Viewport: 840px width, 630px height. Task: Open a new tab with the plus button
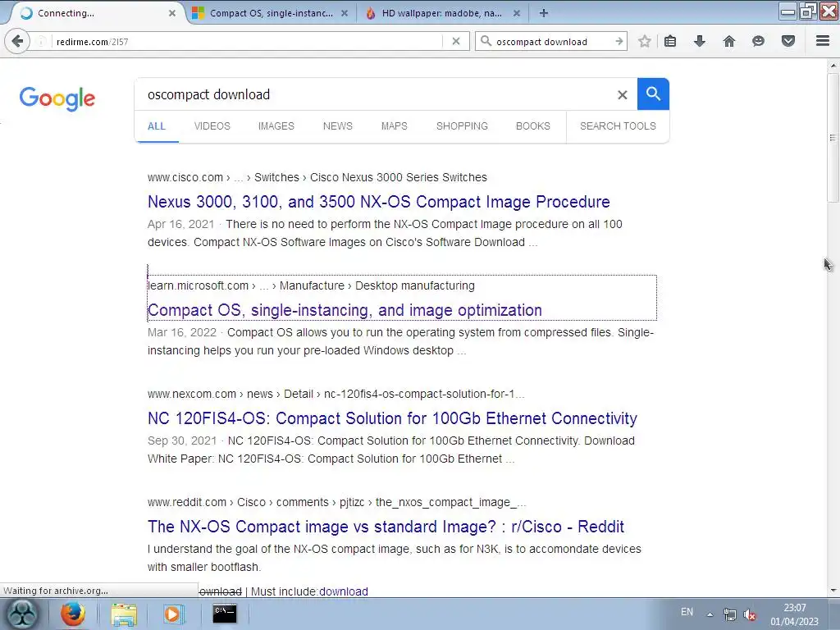[543, 13]
